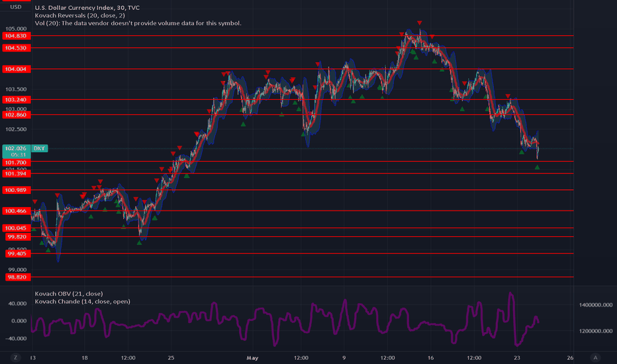Select the 100.466 price level label

(x=17, y=211)
